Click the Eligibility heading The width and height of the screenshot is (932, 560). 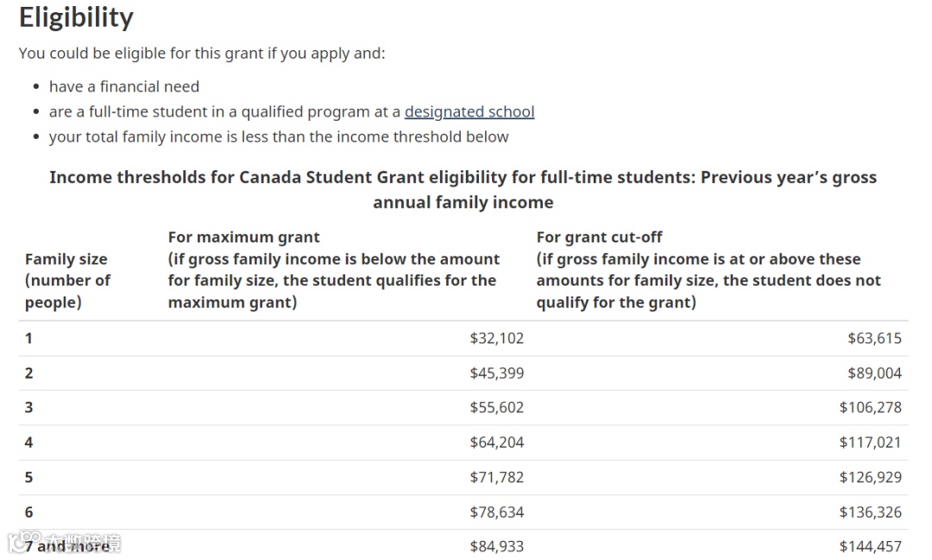coord(76,17)
